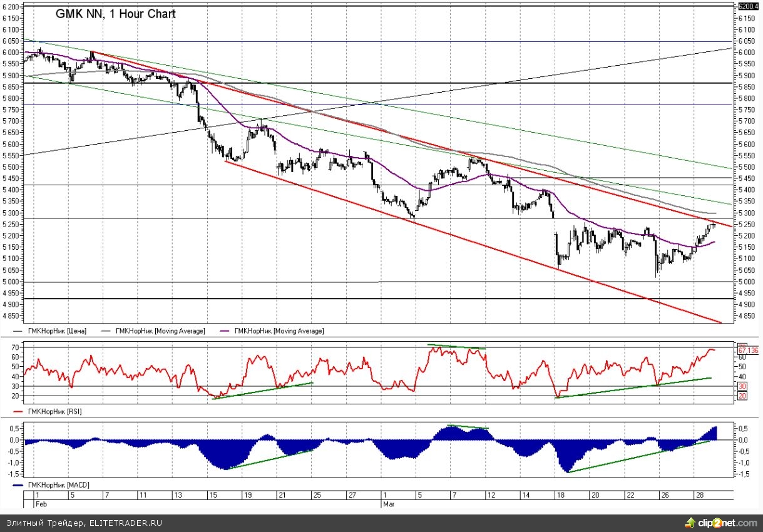Click the latest positive MACD histogram bars
Viewport: 763px width, 532px height.
712,433
